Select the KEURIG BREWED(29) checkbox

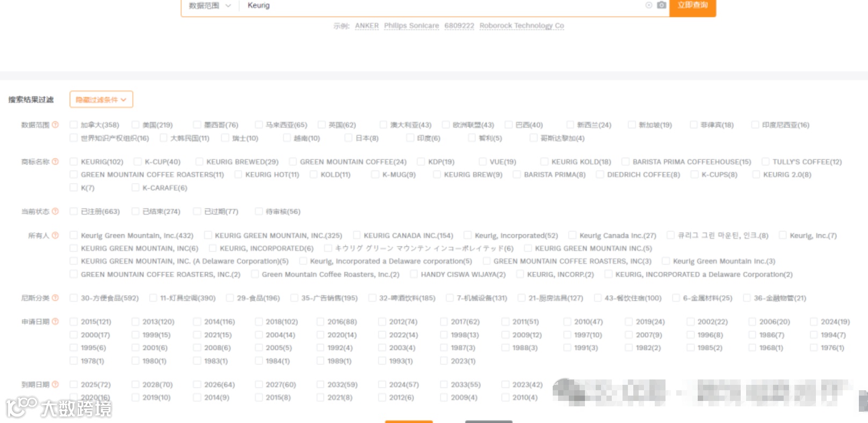(x=199, y=162)
